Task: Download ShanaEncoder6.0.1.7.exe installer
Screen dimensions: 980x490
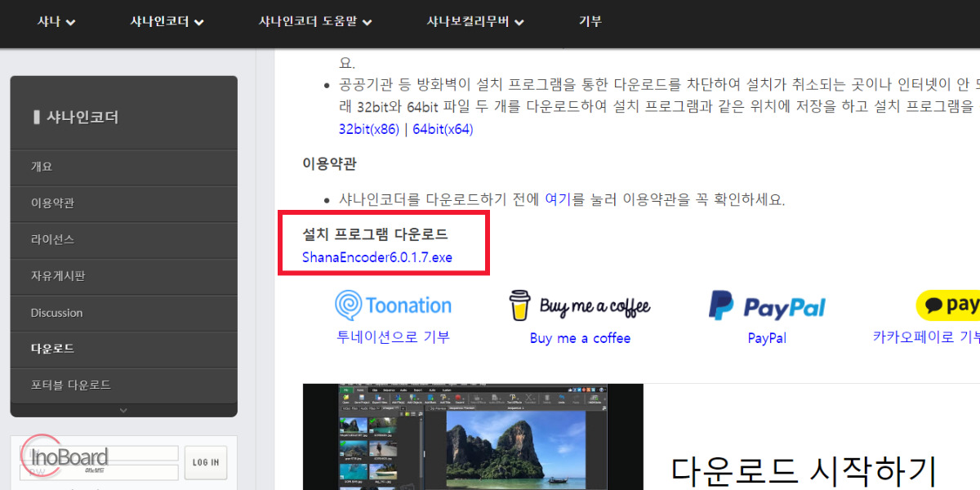Action: pos(377,257)
